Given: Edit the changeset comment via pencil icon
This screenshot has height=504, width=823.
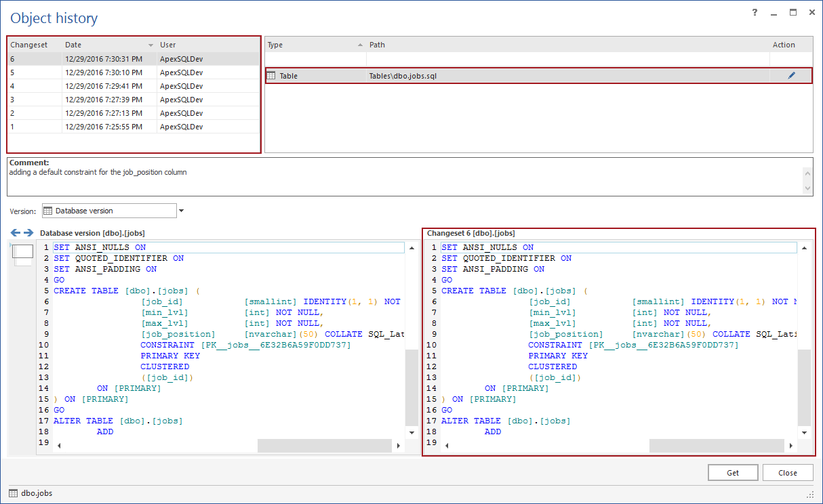Looking at the screenshot, I should click(792, 75).
